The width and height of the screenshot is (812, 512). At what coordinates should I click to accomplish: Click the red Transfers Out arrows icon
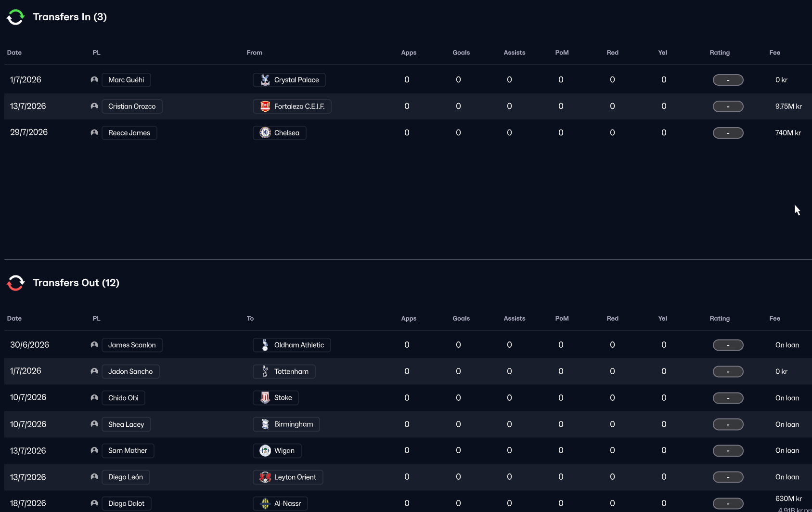pos(15,283)
